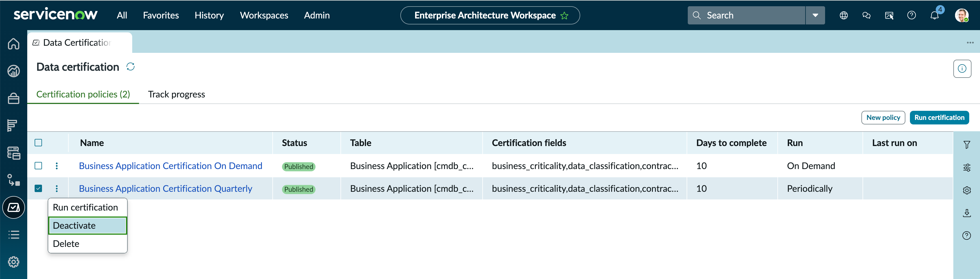The image size is (980, 279).
Task: Open the user avatar profile menu
Action: pyautogui.click(x=962, y=15)
